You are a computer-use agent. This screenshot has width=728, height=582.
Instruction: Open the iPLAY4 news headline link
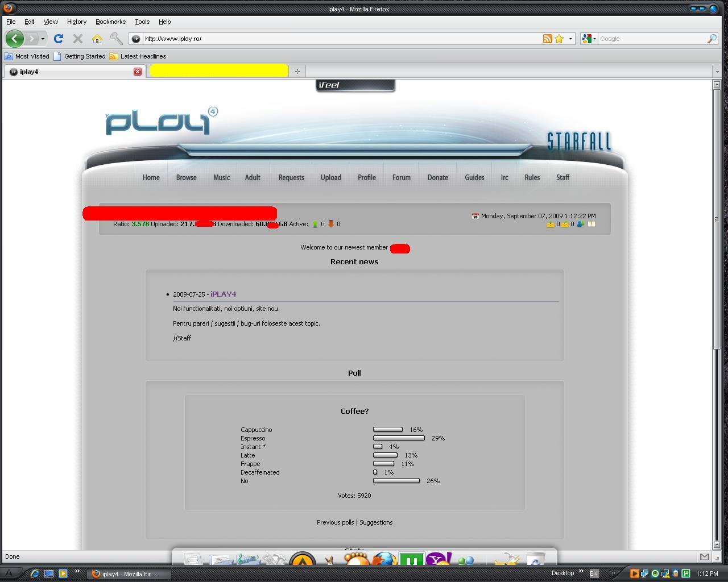coord(223,294)
